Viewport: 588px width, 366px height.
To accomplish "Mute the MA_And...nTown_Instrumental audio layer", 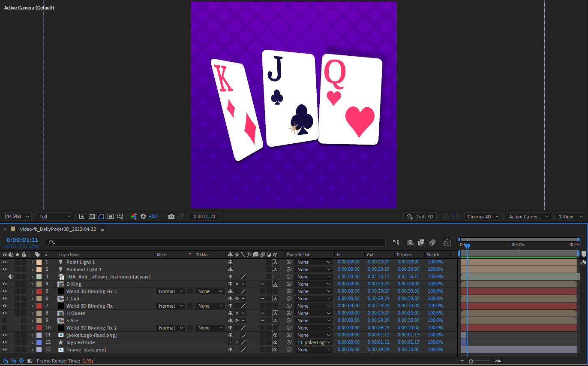I will [11, 276].
